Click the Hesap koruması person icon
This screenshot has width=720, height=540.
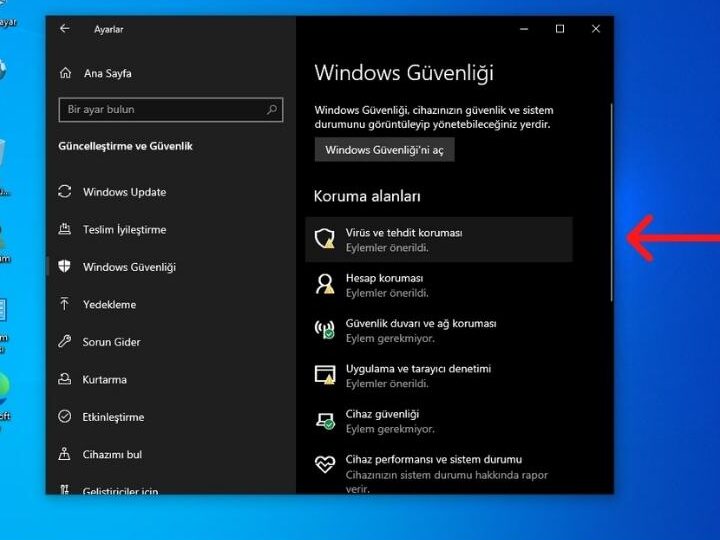pyautogui.click(x=325, y=284)
